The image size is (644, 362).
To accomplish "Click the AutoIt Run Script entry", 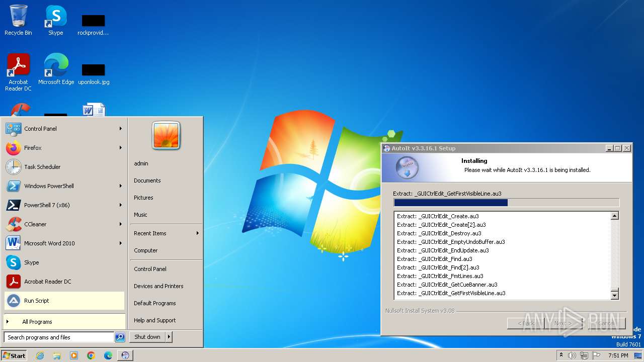I will tap(64, 301).
